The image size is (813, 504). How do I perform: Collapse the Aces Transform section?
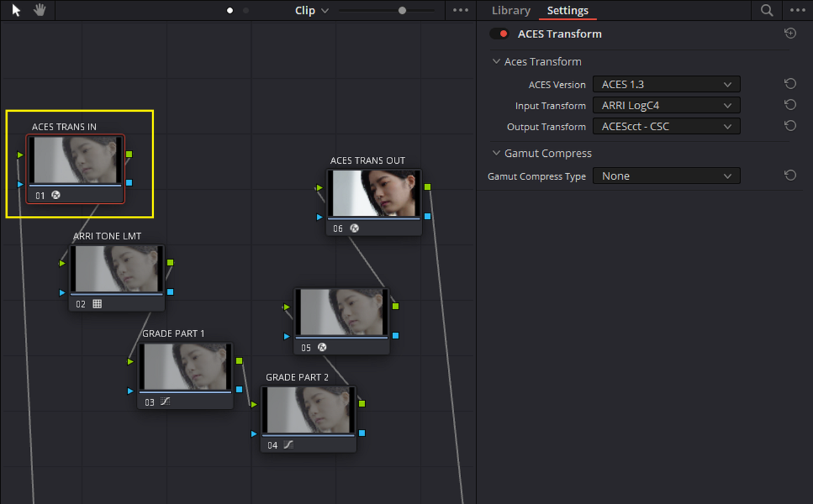click(496, 62)
